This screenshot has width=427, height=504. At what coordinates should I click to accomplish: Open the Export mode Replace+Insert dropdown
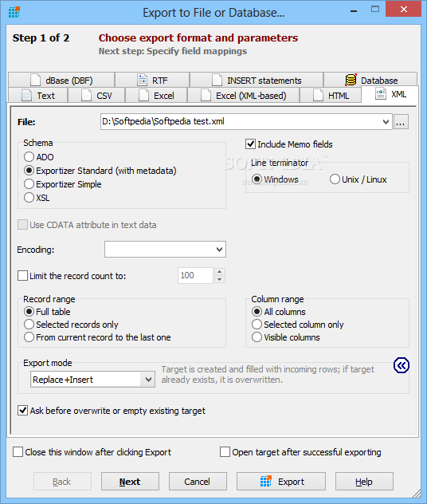coord(148,380)
